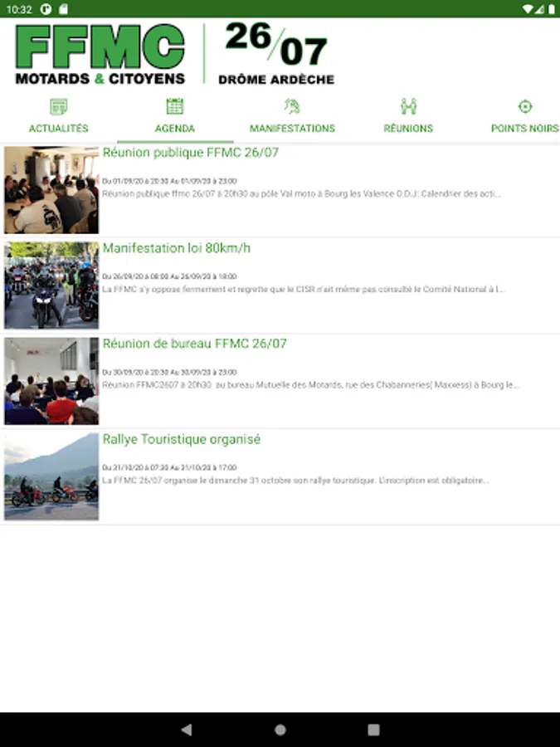Tap the Android back navigation button
The width and height of the screenshot is (560, 747).
coord(187,730)
